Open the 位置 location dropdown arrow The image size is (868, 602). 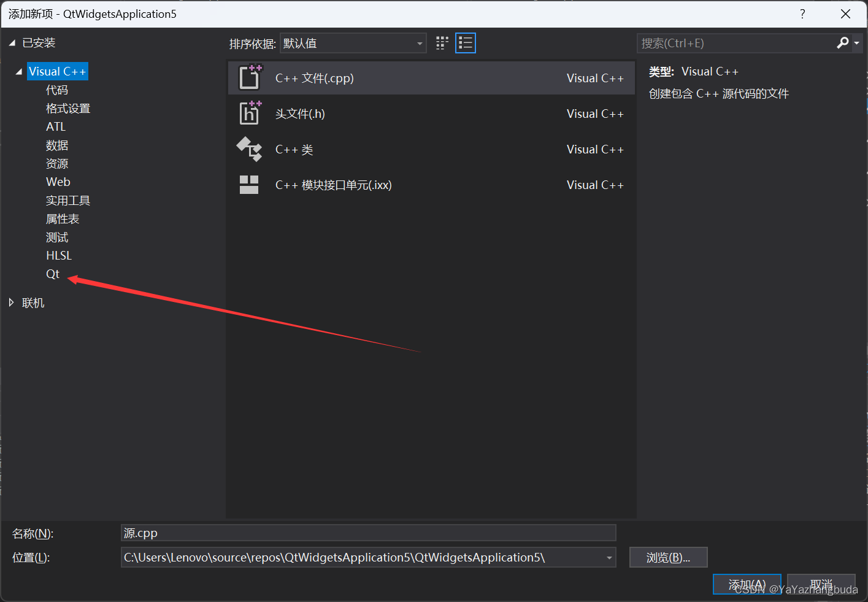tap(608, 557)
